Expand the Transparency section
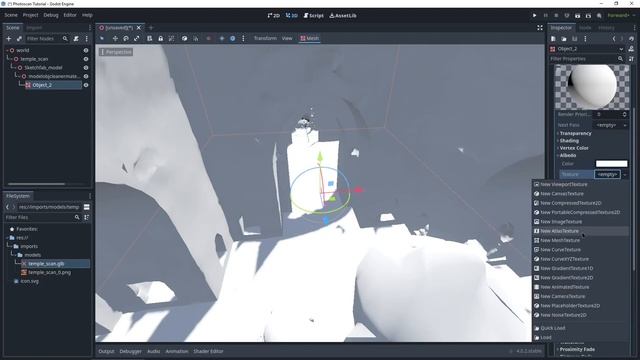This screenshot has width=640, height=360. (x=576, y=133)
